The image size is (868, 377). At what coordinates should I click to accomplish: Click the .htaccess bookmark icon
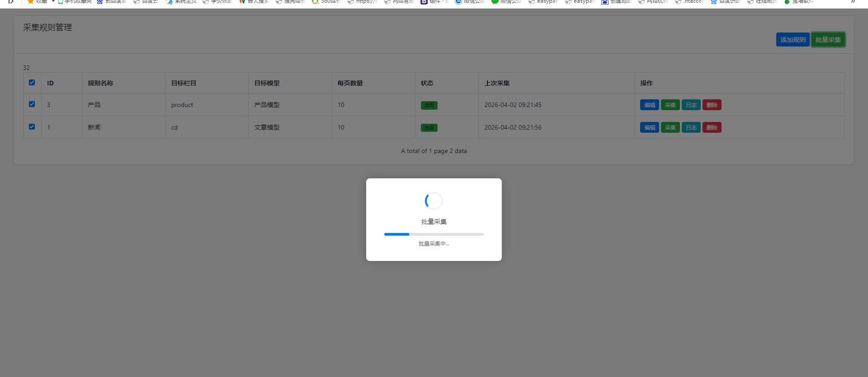678,2
